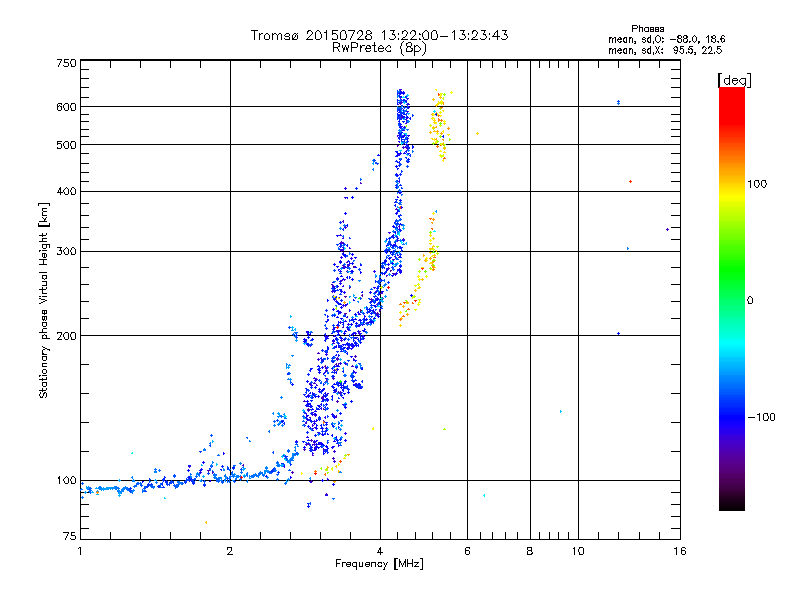Viewport: 800px width, 600px height.
Task: Click the plot title 'Tromsø 20150728 13:22:00-13:23:43'
Action: (379, 35)
